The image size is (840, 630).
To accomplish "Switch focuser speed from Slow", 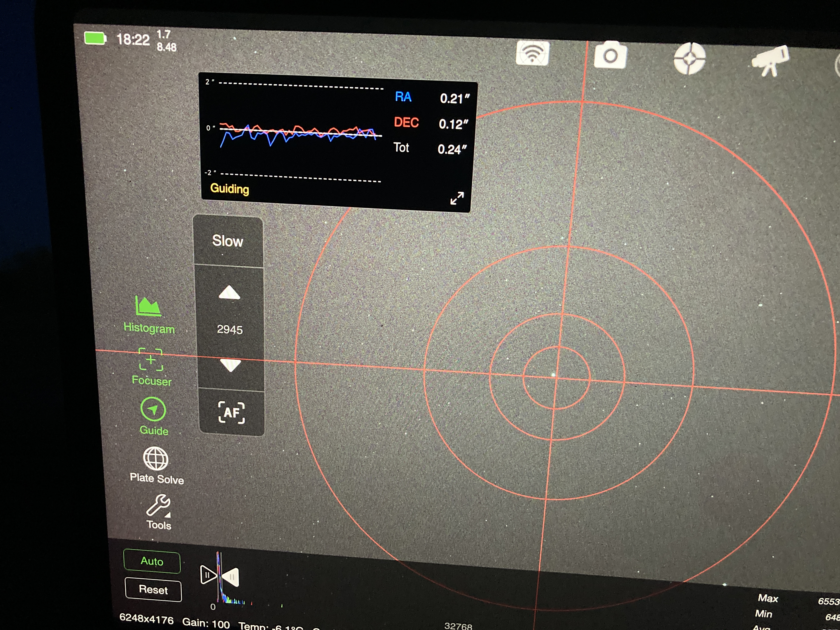I will [x=227, y=241].
